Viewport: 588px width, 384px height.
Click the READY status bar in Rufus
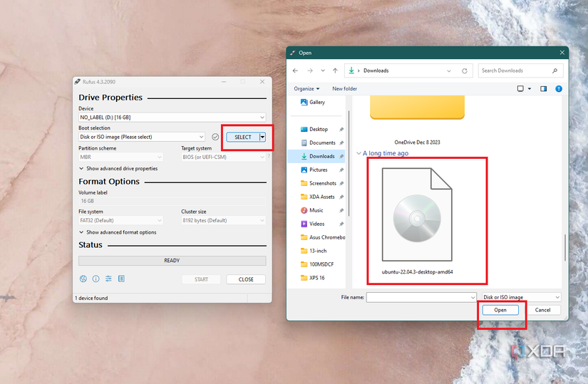click(172, 261)
